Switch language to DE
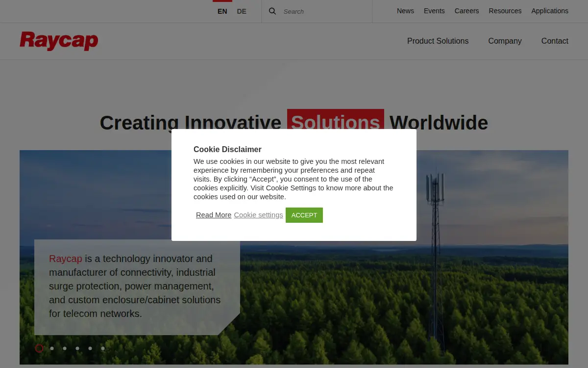Viewport: 588px width, 368px height. (x=242, y=11)
